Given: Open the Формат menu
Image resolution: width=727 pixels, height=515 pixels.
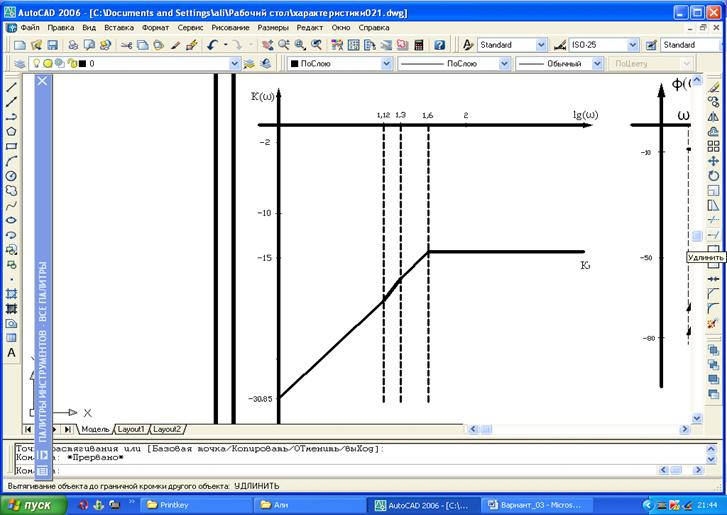Looking at the screenshot, I should click(155, 28).
